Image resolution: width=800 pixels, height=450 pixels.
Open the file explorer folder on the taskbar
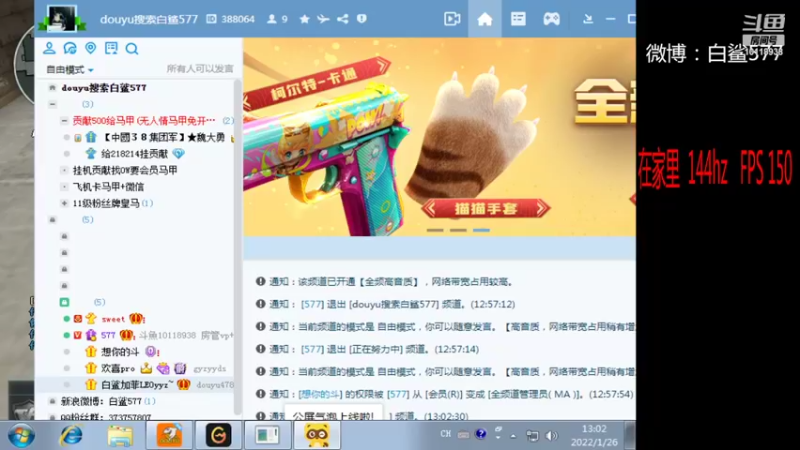pyautogui.click(x=120, y=436)
